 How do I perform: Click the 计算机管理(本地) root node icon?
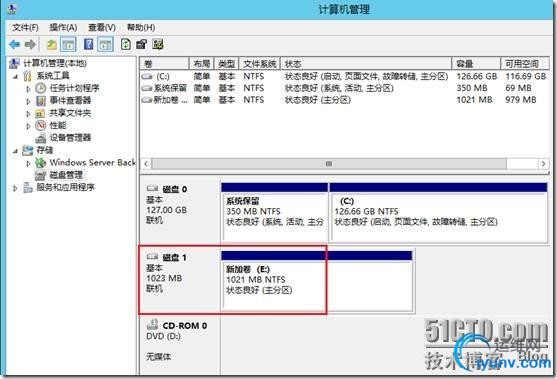point(15,64)
